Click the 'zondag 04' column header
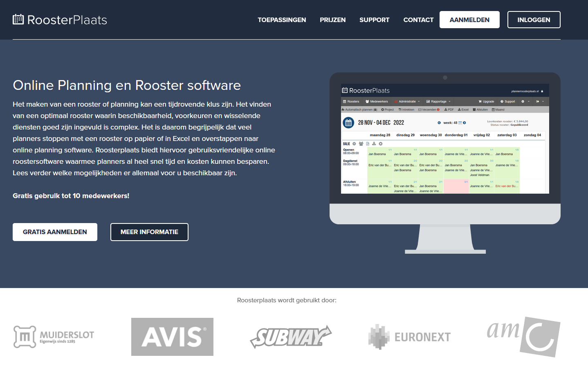Viewport: 588px width, 373px height. point(532,135)
